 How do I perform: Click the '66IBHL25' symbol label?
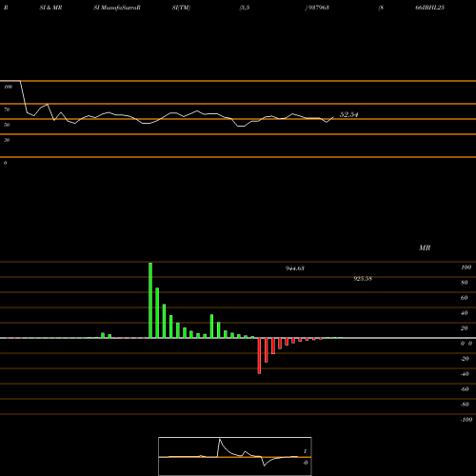click(430, 8)
